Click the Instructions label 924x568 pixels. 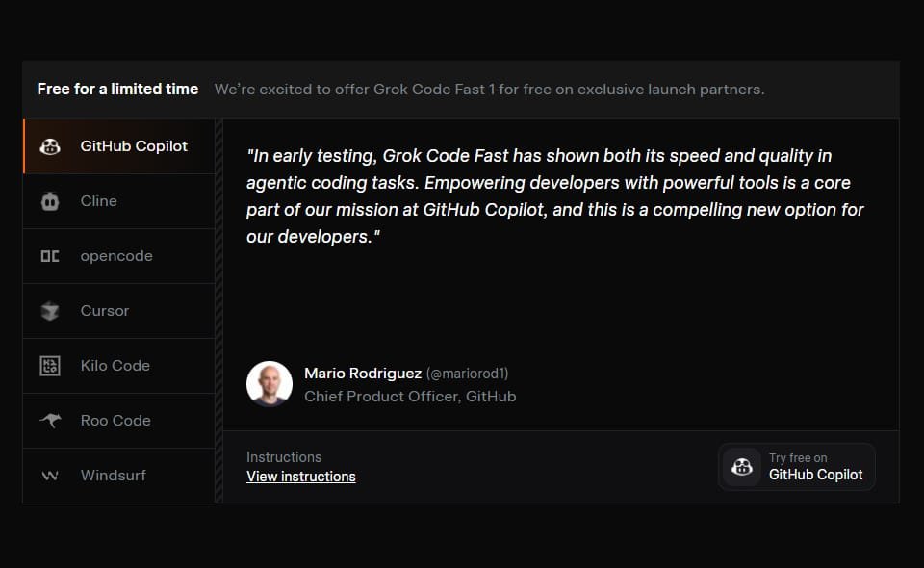tap(284, 457)
